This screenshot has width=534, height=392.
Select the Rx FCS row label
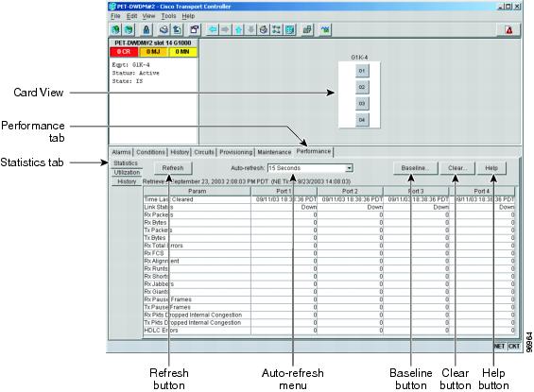pyautogui.click(x=154, y=253)
